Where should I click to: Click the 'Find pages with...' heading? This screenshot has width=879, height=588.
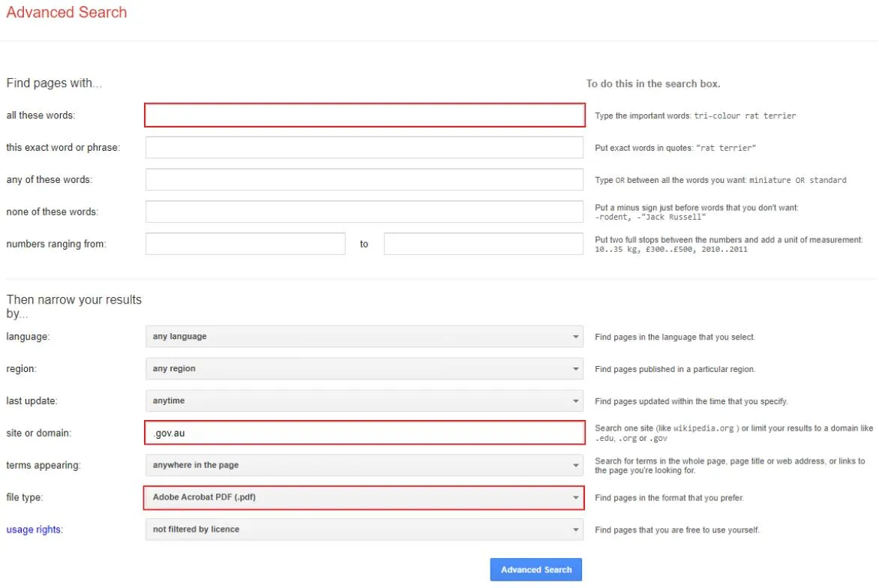click(x=54, y=83)
